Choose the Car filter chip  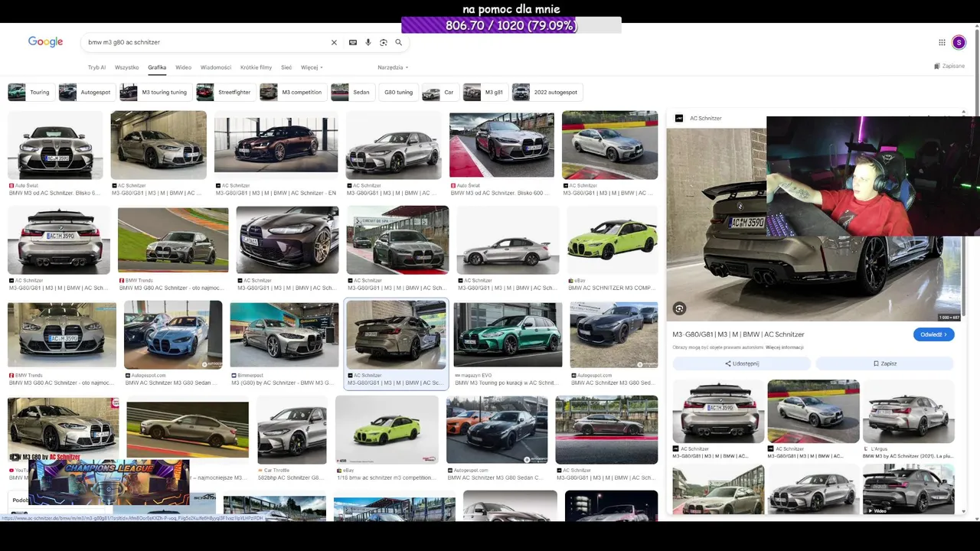tap(439, 93)
